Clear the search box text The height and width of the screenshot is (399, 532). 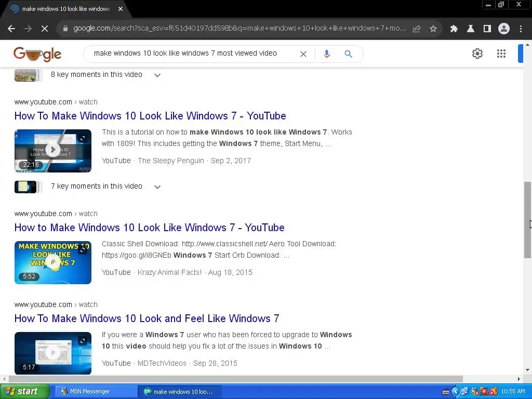coord(303,54)
